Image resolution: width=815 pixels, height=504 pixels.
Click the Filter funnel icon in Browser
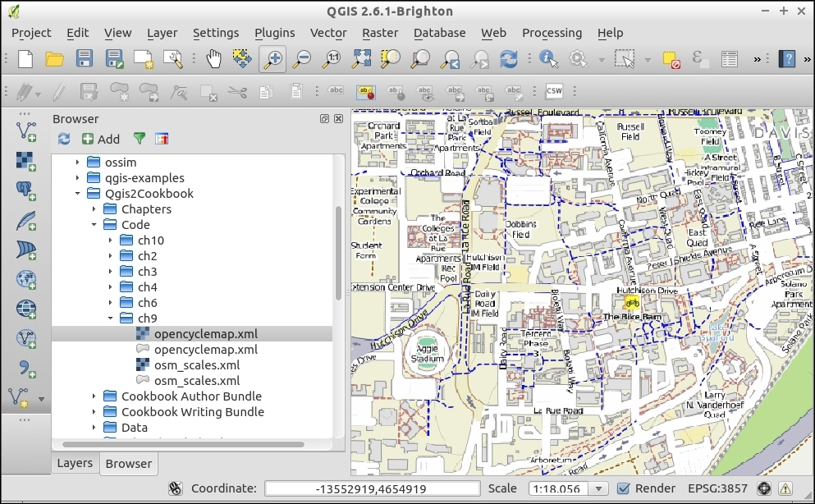tap(140, 139)
